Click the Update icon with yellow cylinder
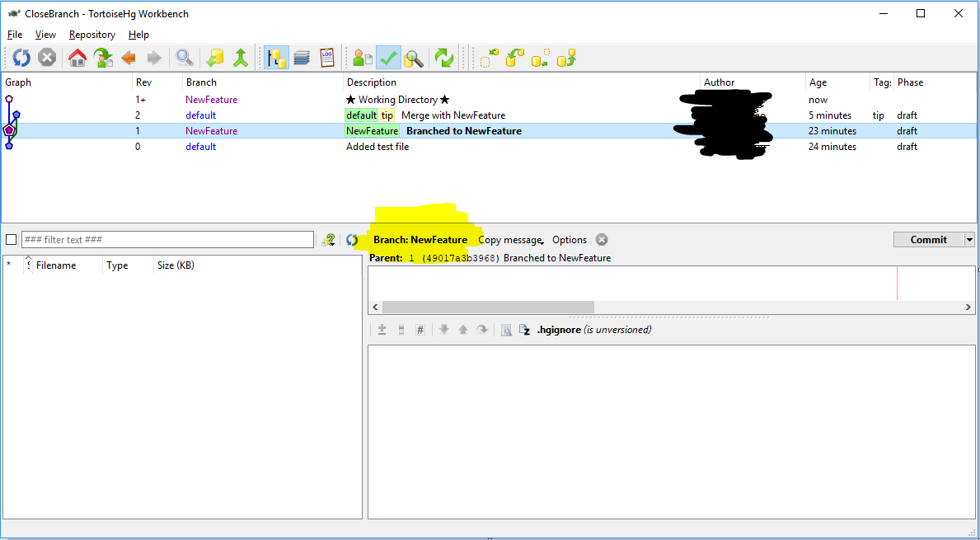This screenshot has height=540, width=980. click(214, 59)
